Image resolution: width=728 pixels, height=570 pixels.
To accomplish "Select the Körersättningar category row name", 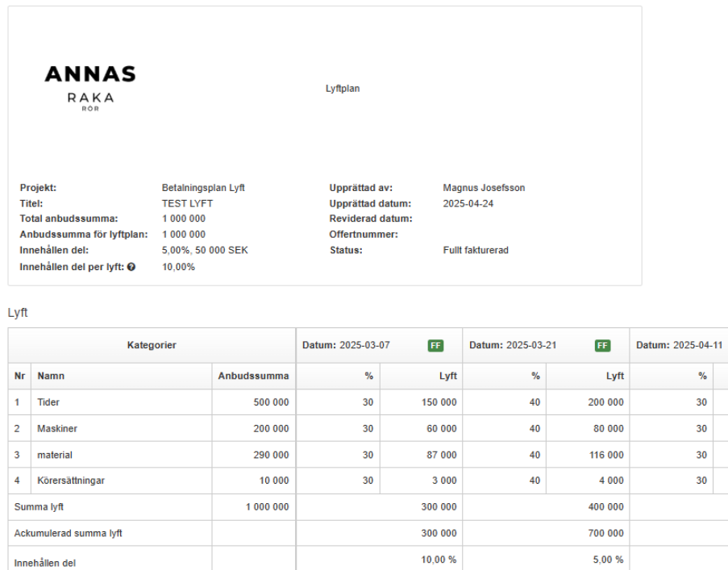I will pos(71,481).
